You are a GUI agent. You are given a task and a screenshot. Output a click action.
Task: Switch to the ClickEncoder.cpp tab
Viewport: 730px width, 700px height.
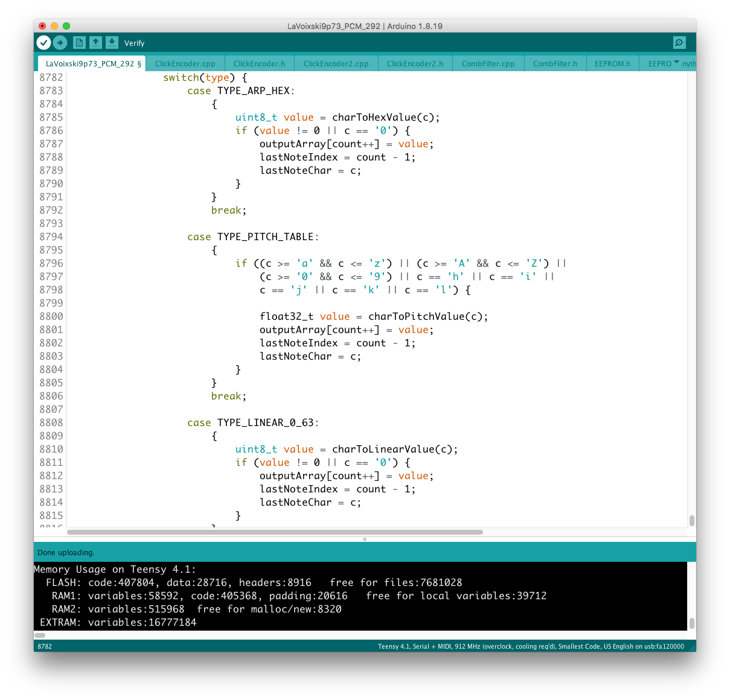[185, 63]
